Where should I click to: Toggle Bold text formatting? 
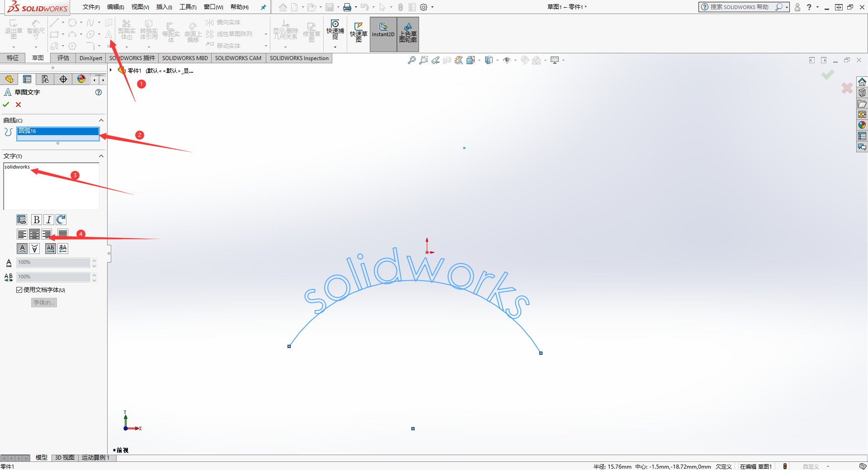tap(36, 220)
